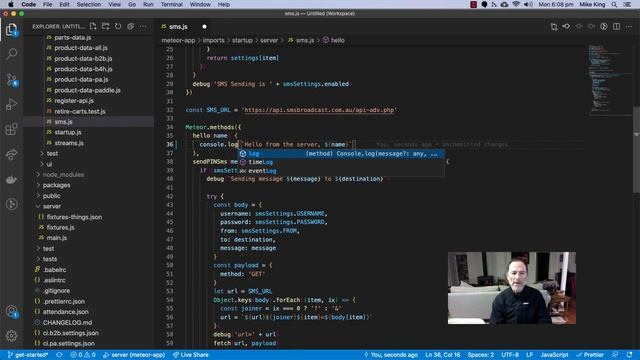Viewport: 640px width, 360px height.
Task: Click the webcam video overlay
Action: pos(512,288)
